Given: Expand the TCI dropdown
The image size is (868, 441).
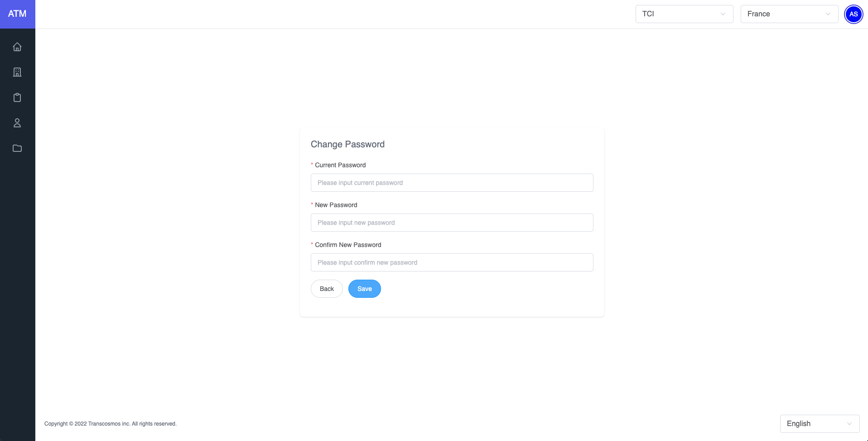Looking at the screenshot, I should tap(684, 14).
